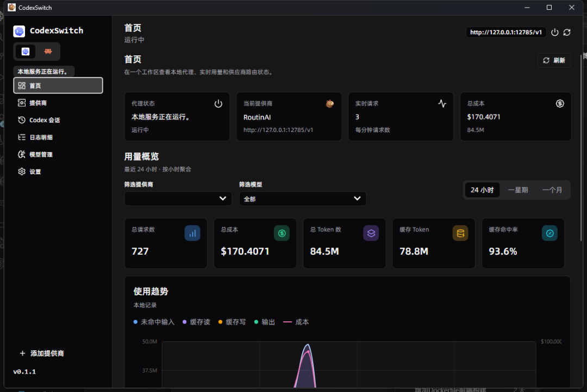
Task: Click the CodexSwitch logo icon in sidebar
Action: pyautogui.click(x=19, y=31)
